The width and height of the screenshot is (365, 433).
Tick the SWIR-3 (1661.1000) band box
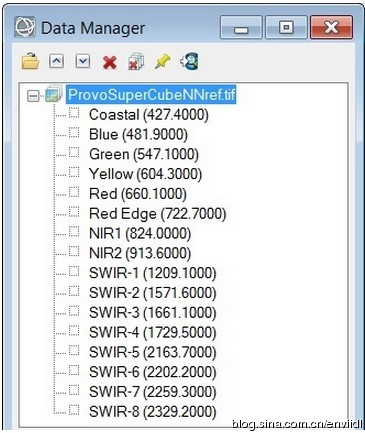[74, 311]
